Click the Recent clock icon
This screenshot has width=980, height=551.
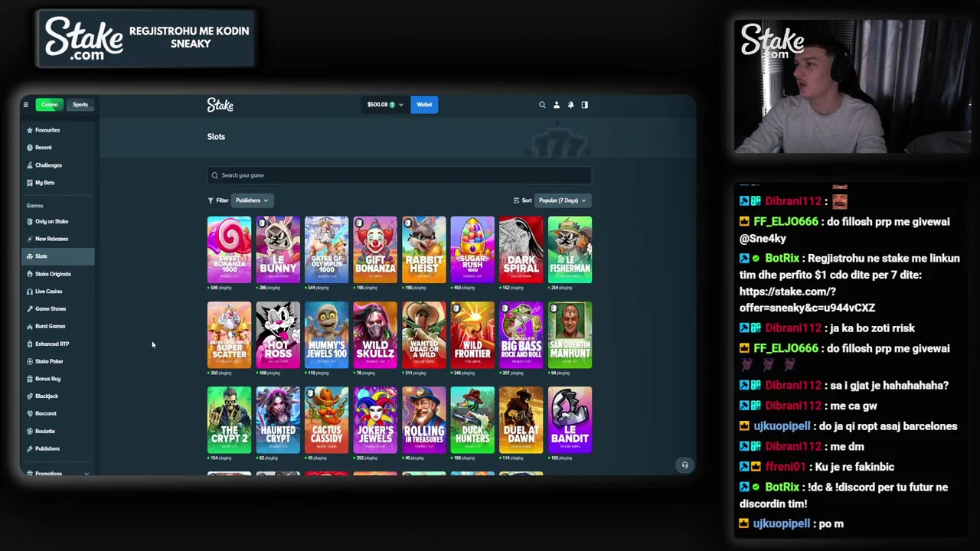[x=29, y=148]
